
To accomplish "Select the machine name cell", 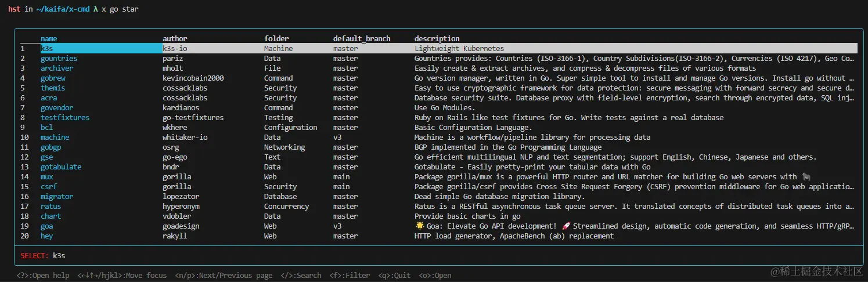I will [x=55, y=138].
